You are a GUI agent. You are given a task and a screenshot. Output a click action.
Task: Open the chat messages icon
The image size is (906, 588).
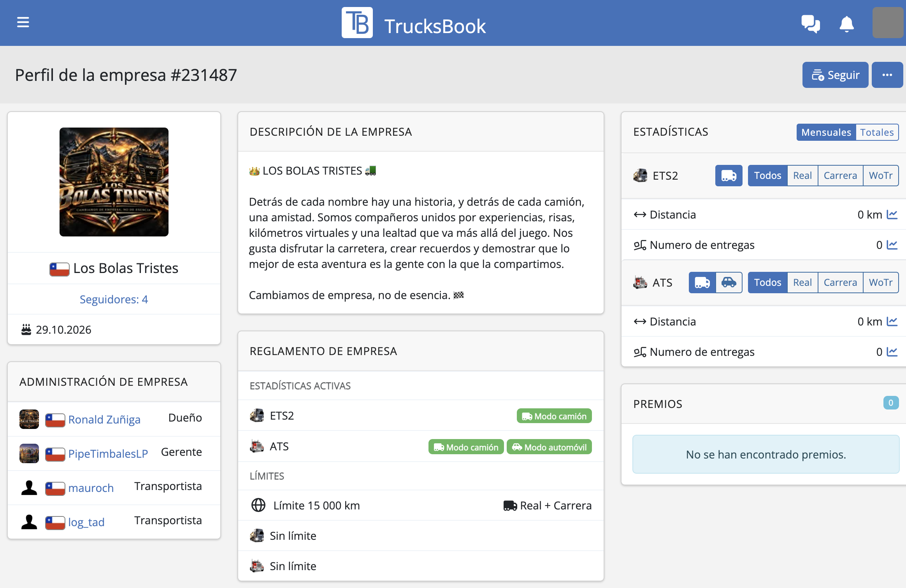click(811, 24)
